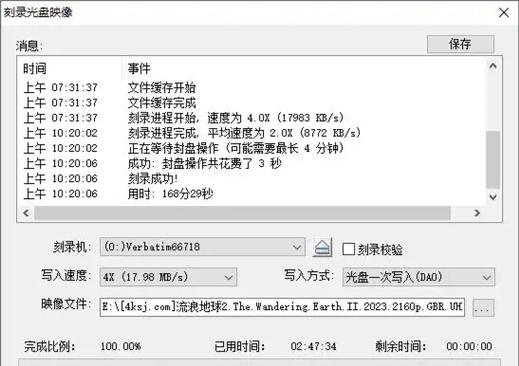This screenshot has width=519, height=366.
Task: Select the 文件缓存开始 log row
Action: click(252, 88)
